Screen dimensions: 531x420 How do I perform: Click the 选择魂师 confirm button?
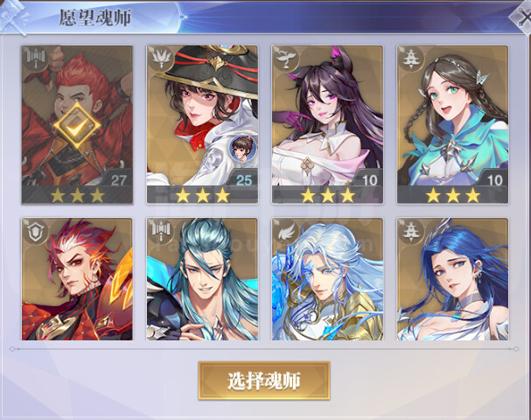pyautogui.click(x=264, y=381)
